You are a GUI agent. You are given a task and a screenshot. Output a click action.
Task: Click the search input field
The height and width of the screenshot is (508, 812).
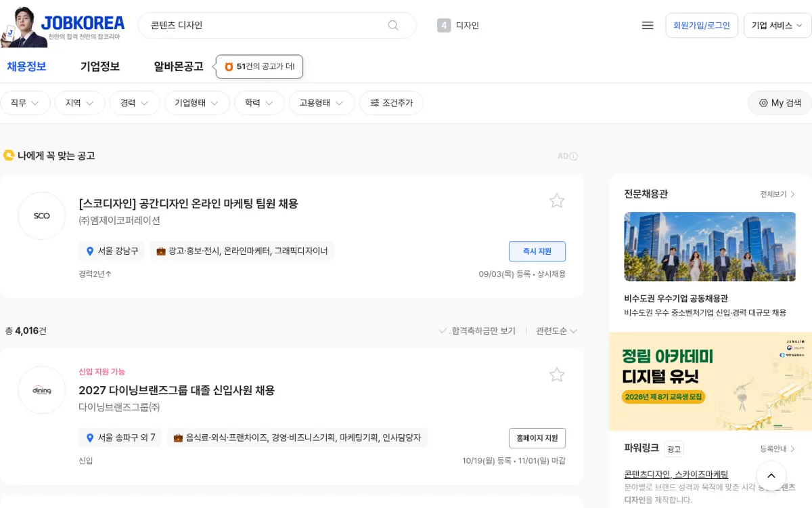coord(264,25)
